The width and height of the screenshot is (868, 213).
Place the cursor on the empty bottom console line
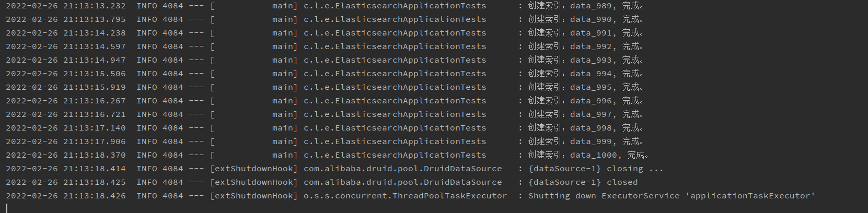[434, 208]
